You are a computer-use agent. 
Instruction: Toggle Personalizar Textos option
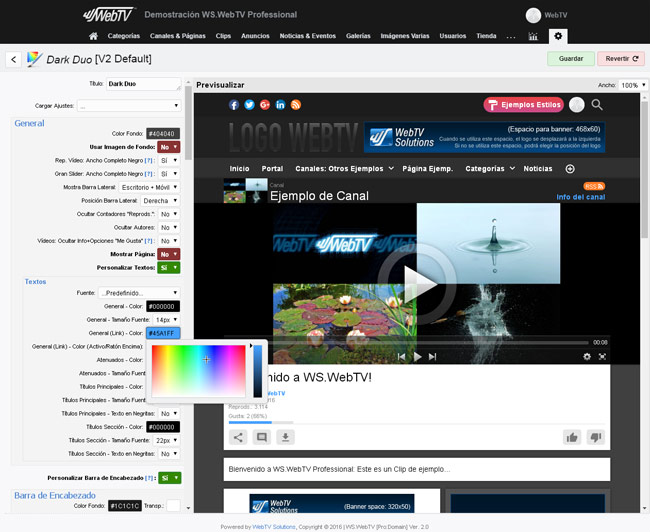[x=169, y=267]
